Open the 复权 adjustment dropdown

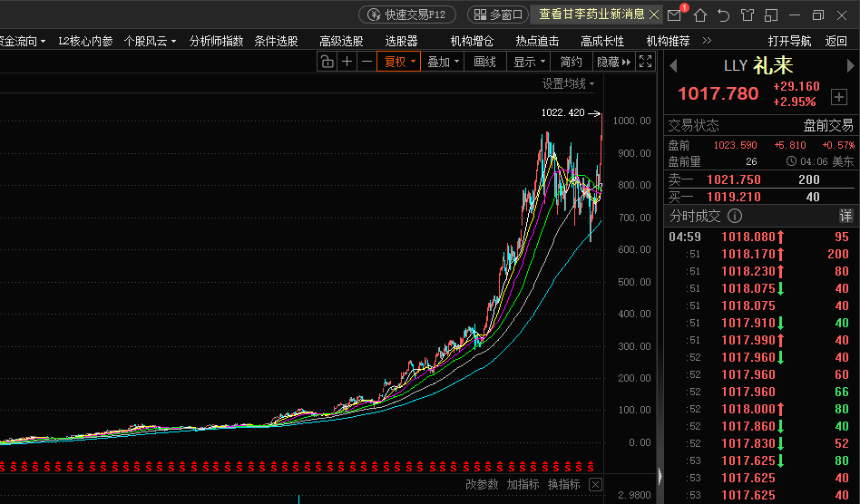click(399, 62)
